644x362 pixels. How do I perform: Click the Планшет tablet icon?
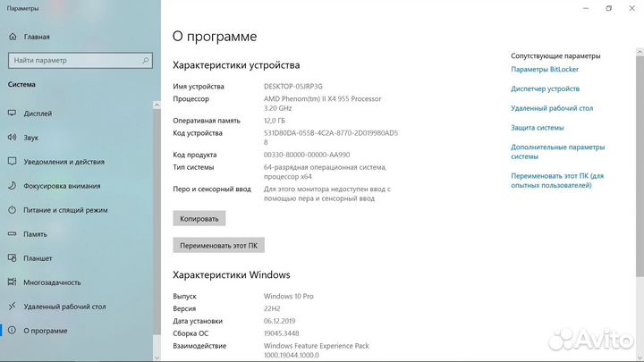point(13,258)
